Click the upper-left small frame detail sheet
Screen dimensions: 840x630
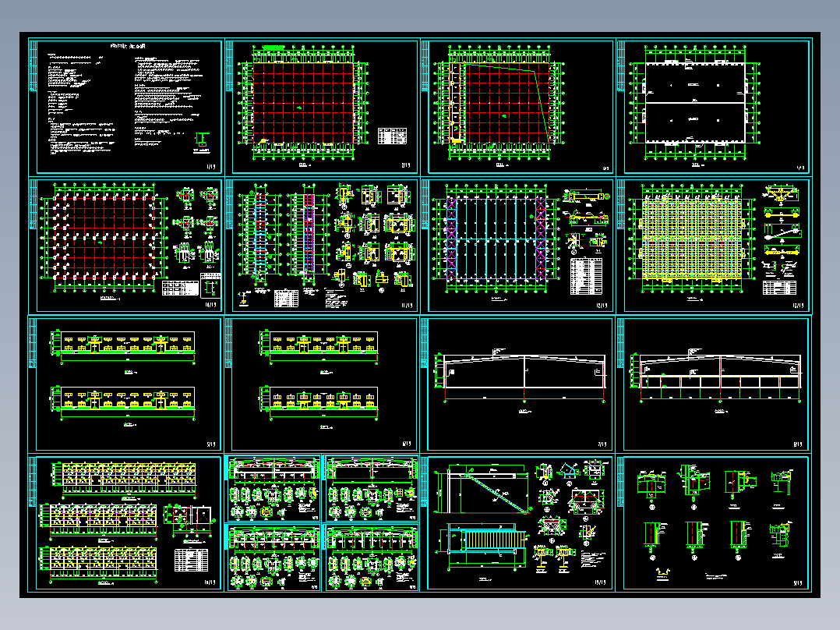coord(274,489)
